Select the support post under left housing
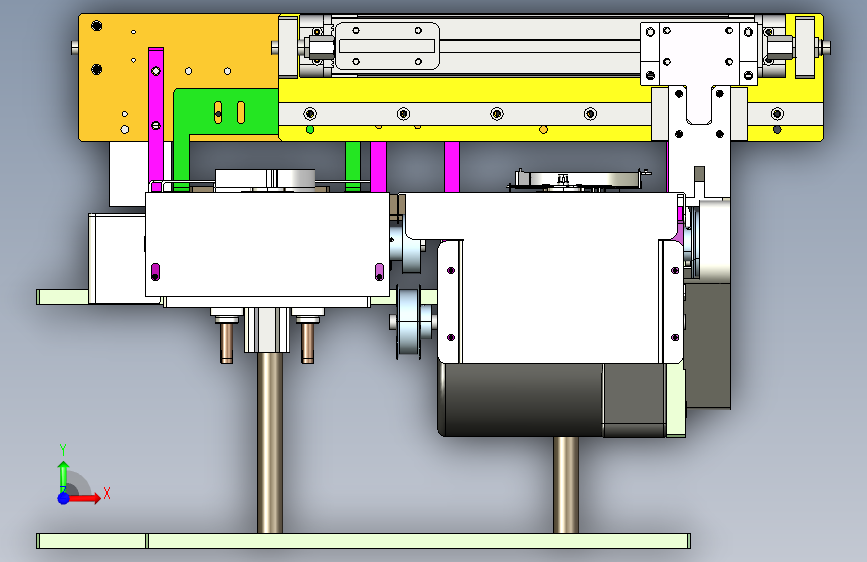The height and width of the screenshot is (562, 867). (x=270, y=443)
